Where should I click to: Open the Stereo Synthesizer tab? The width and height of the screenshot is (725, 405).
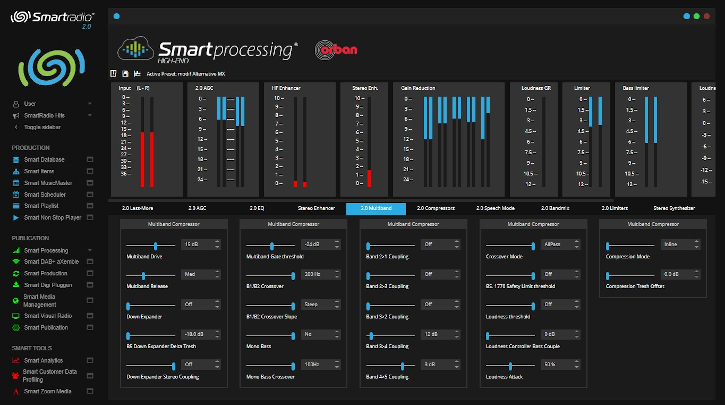(x=674, y=208)
